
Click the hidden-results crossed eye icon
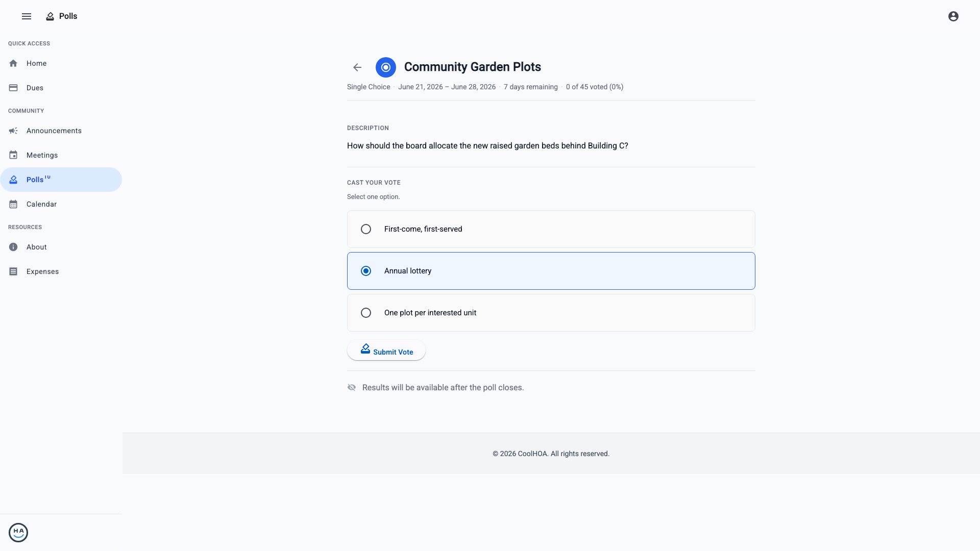[x=352, y=387]
